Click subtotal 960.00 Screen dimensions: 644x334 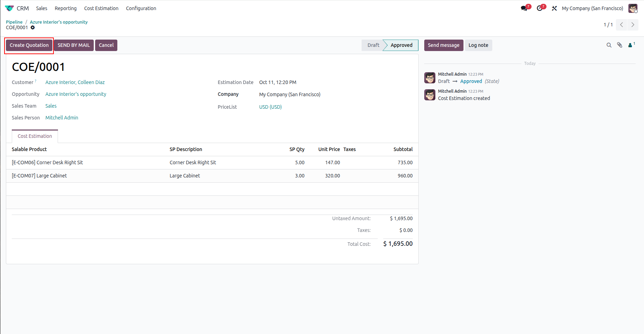pyautogui.click(x=405, y=176)
